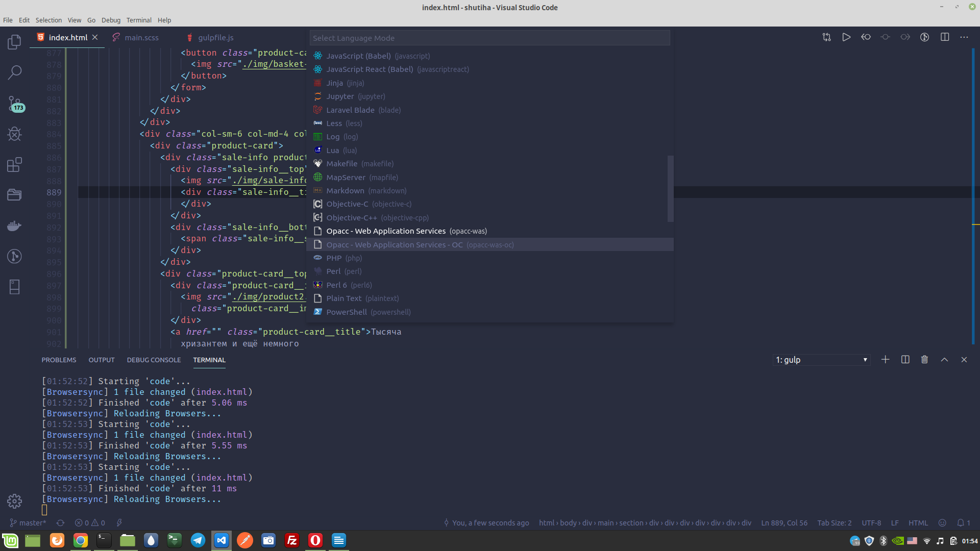Select JavaScript React (Babel) language mode
The image size is (980, 551).
click(489, 69)
